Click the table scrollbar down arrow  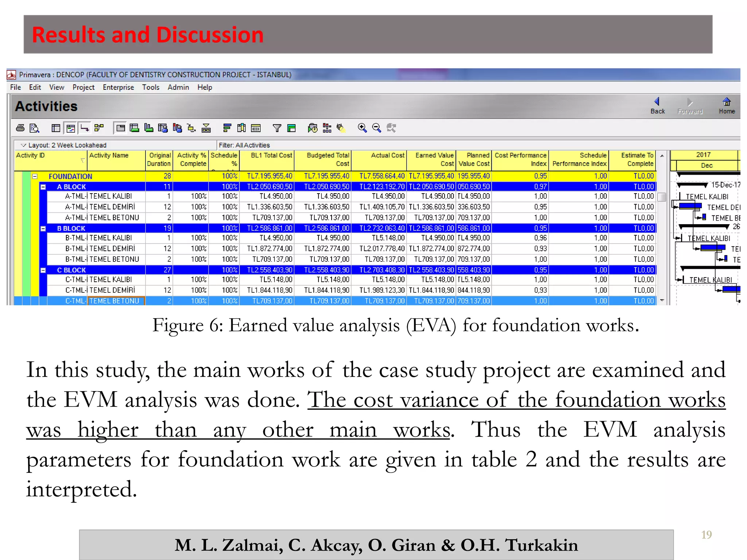click(x=662, y=300)
